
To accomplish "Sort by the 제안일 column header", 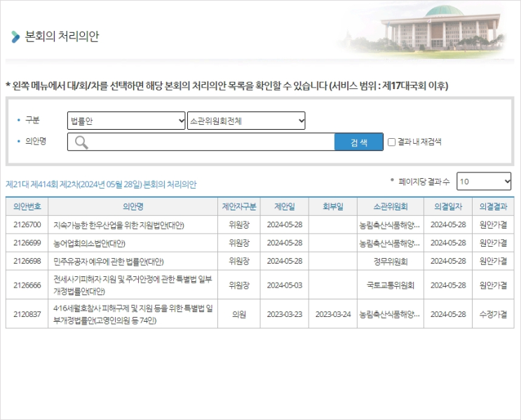I will coord(285,207).
